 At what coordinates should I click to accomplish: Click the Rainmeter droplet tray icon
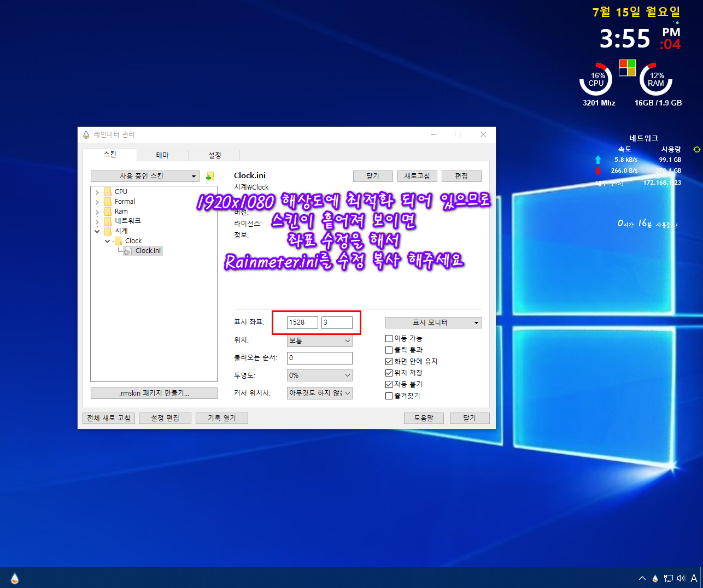pyautogui.click(x=655, y=578)
